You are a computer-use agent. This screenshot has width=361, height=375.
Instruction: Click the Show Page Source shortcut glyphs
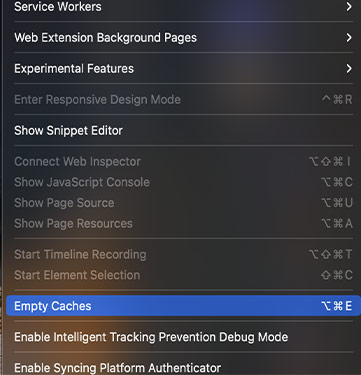coord(336,203)
